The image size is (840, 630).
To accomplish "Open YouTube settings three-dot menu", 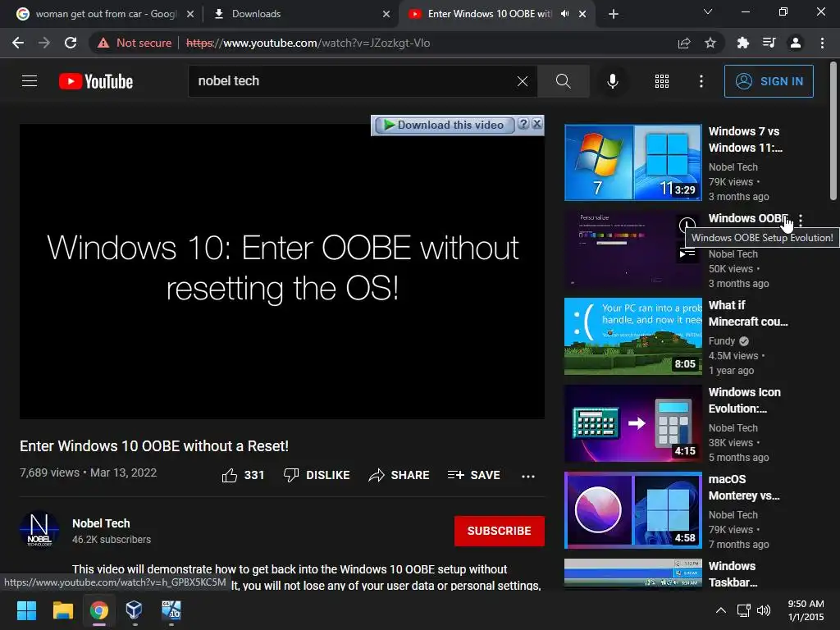I will [701, 81].
